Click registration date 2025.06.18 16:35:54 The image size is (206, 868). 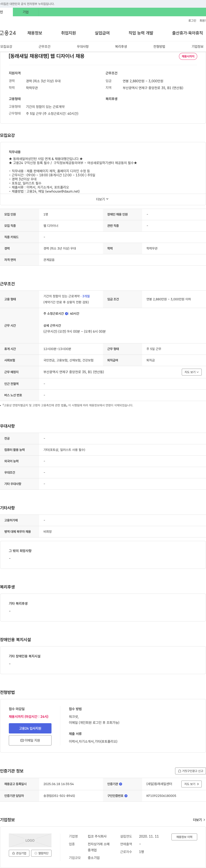click(x=58, y=784)
